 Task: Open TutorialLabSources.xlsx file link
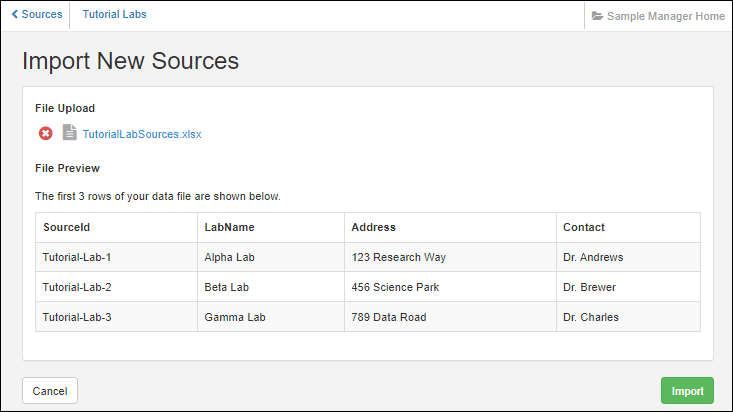point(142,134)
